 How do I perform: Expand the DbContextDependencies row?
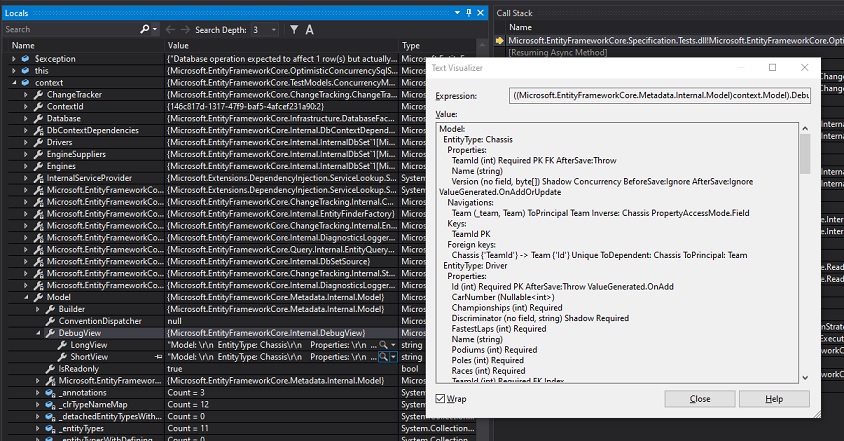coord(25,130)
